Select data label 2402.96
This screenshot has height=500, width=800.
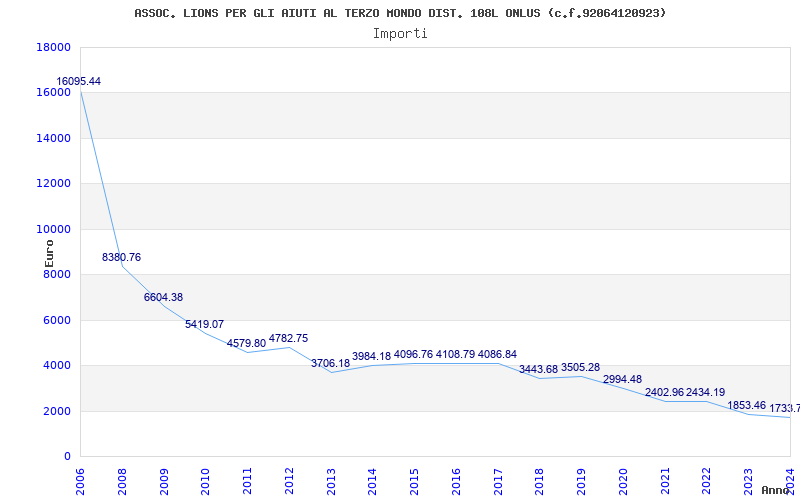click(664, 392)
